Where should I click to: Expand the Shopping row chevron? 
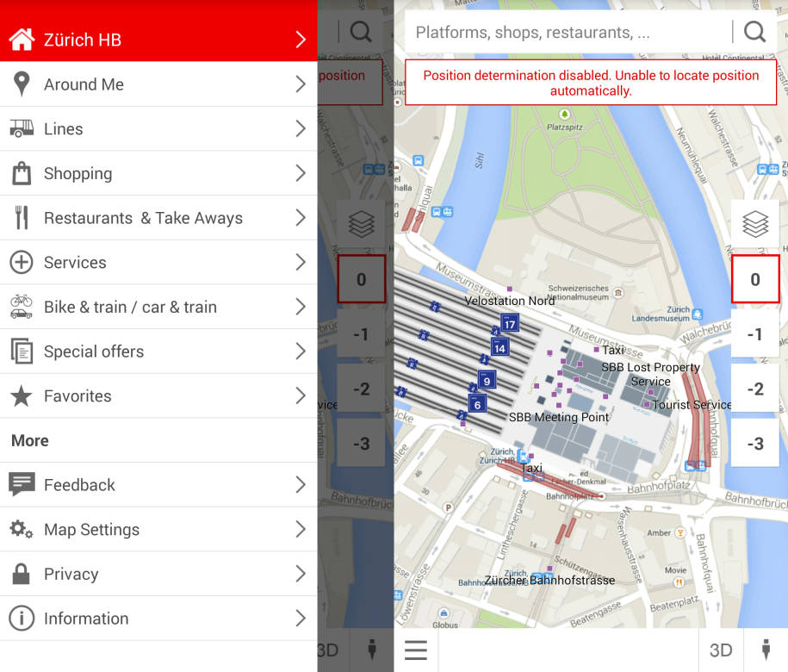pyautogui.click(x=301, y=173)
